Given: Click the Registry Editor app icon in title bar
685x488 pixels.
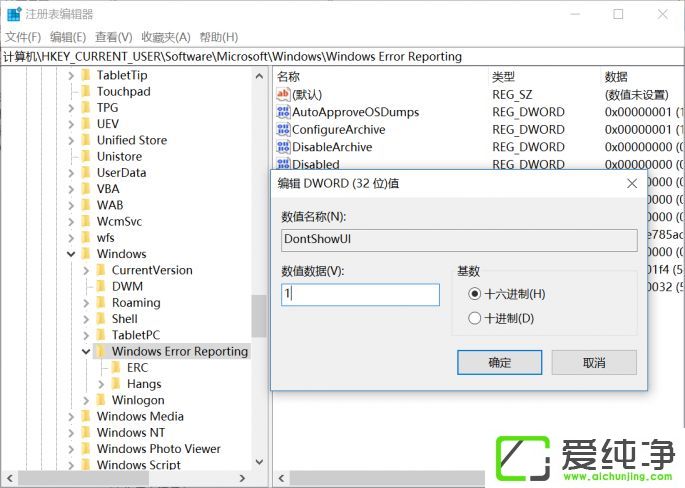Looking at the screenshot, I should coord(14,14).
